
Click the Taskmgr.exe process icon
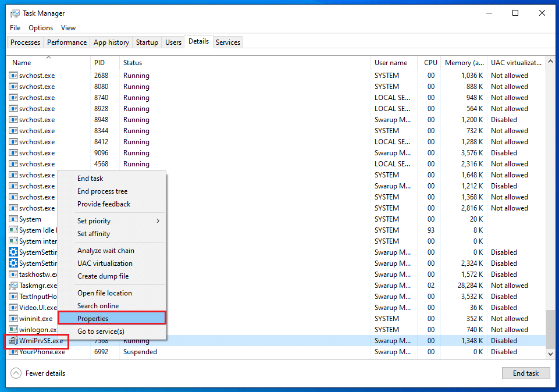[x=13, y=286]
